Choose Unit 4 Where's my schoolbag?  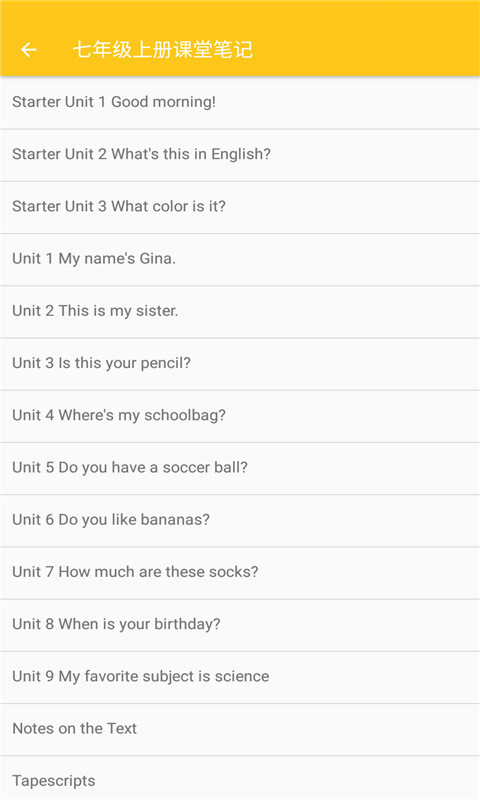point(240,416)
